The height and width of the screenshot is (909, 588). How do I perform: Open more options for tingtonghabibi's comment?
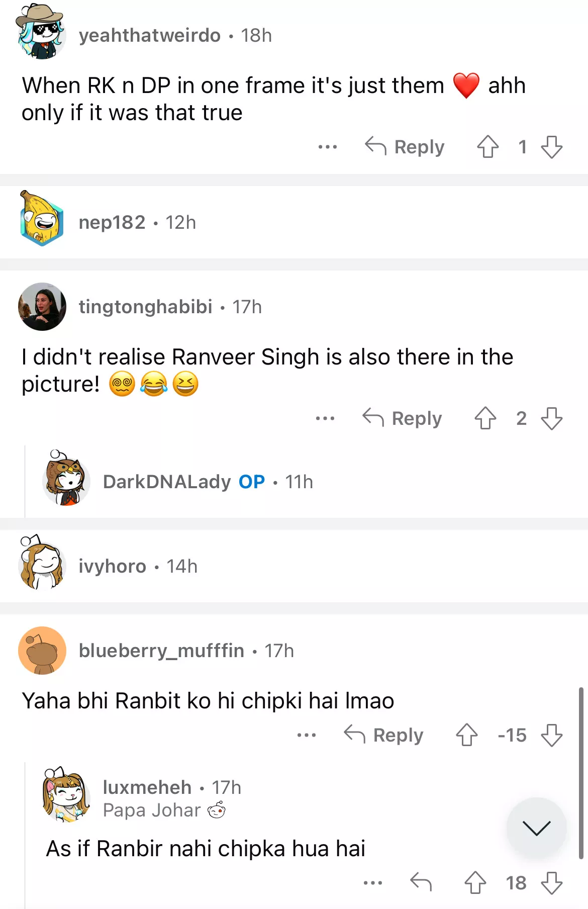point(325,418)
